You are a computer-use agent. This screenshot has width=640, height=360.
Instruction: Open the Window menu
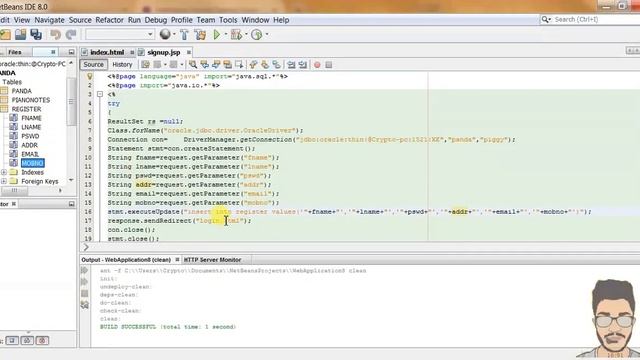(255, 20)
